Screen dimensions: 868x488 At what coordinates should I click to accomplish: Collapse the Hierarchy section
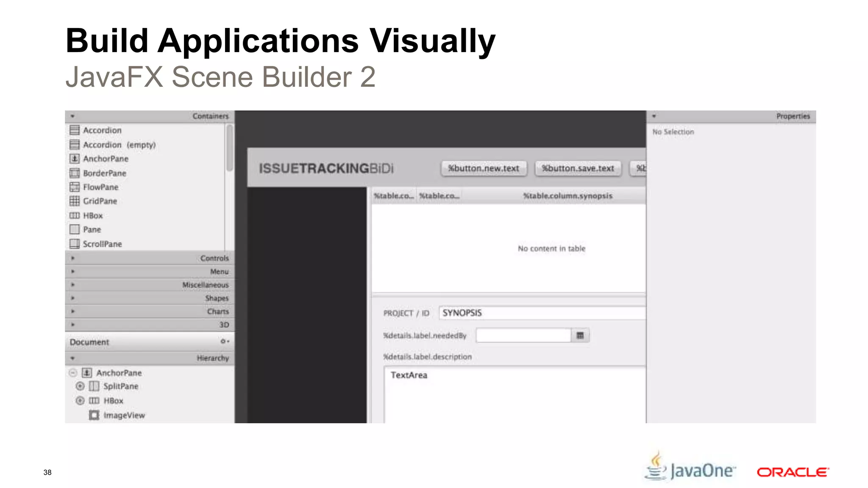pos(72,358)
